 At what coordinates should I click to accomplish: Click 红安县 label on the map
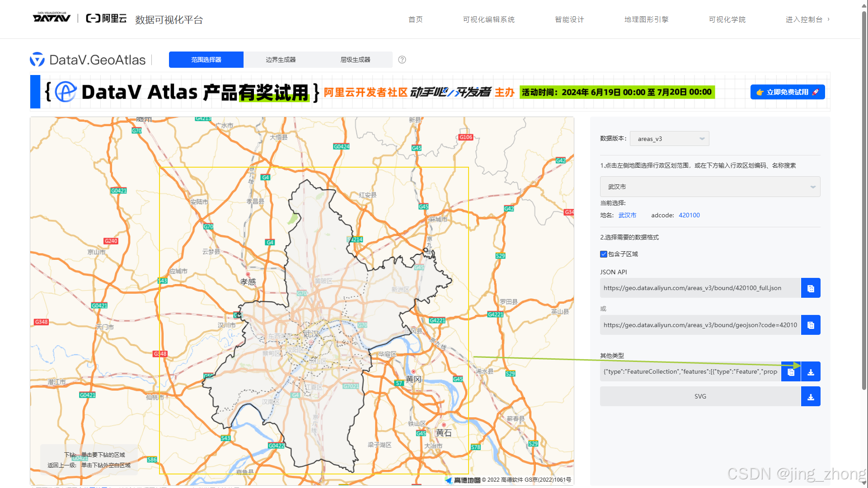(368, 195)
